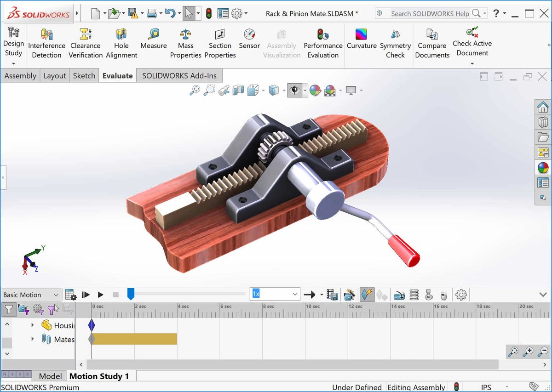Image resolution: width=552 pixels, height=392 pixels.
Task: Open the Mass Properties tool
Action: pos(185,40)
